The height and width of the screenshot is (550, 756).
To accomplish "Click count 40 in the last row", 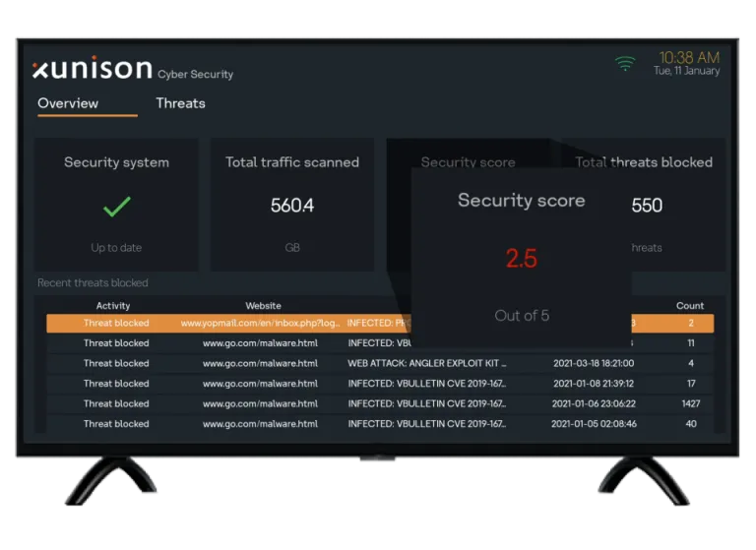I will (691, 424).
